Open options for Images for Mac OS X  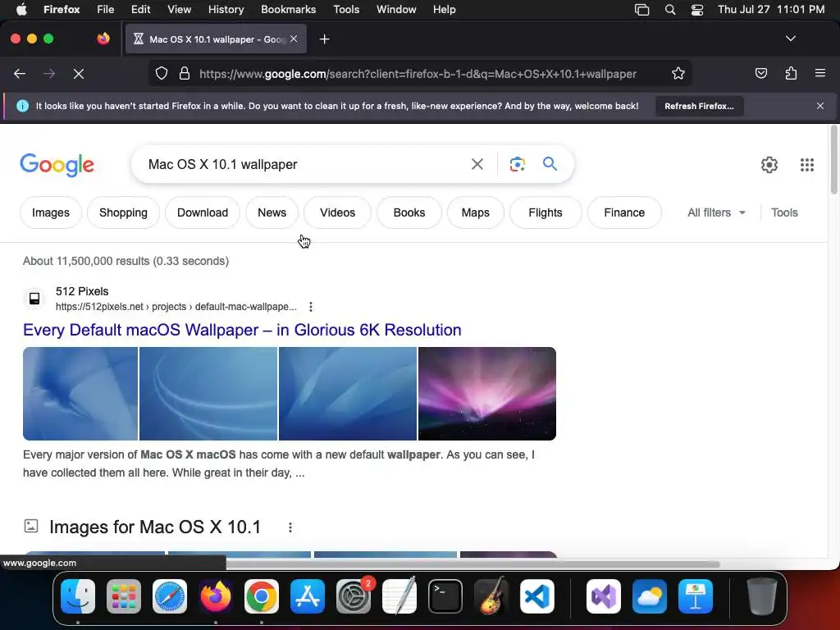tap(290, 527)
